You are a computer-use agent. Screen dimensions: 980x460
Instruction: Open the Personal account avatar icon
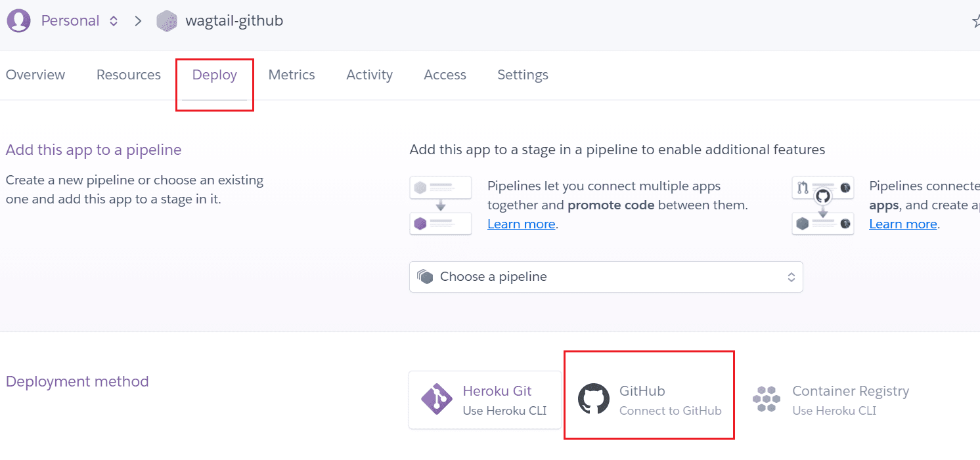(18, 20)
